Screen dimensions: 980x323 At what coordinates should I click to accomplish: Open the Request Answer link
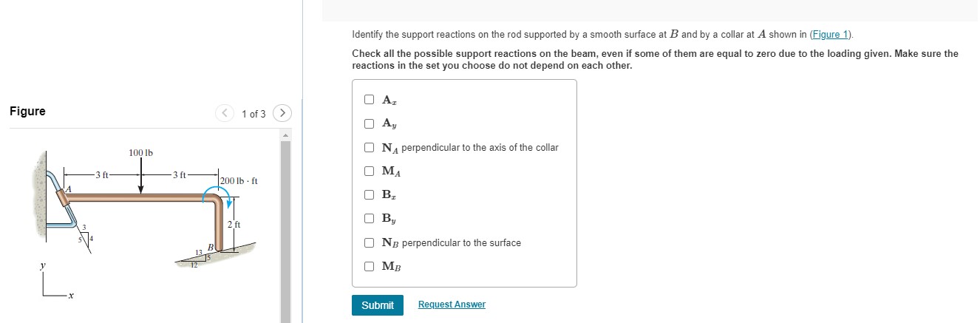[x=452, y=305]
